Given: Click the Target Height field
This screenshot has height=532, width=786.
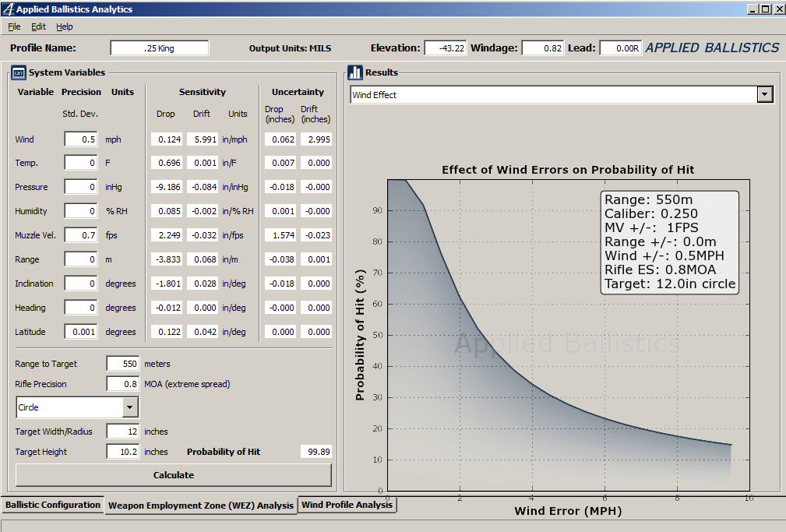Looking at the screenshot, I should point(123,451).
